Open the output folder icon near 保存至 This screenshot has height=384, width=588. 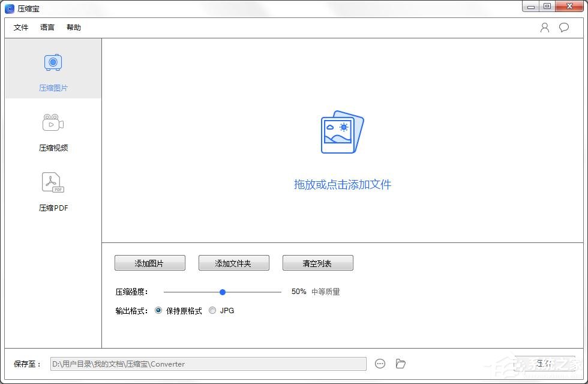pos(400,364)
